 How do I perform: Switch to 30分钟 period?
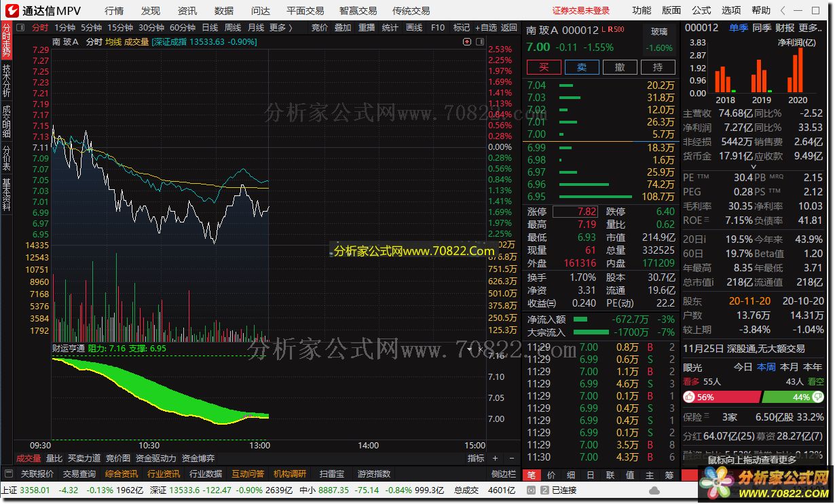pos(151,28)
